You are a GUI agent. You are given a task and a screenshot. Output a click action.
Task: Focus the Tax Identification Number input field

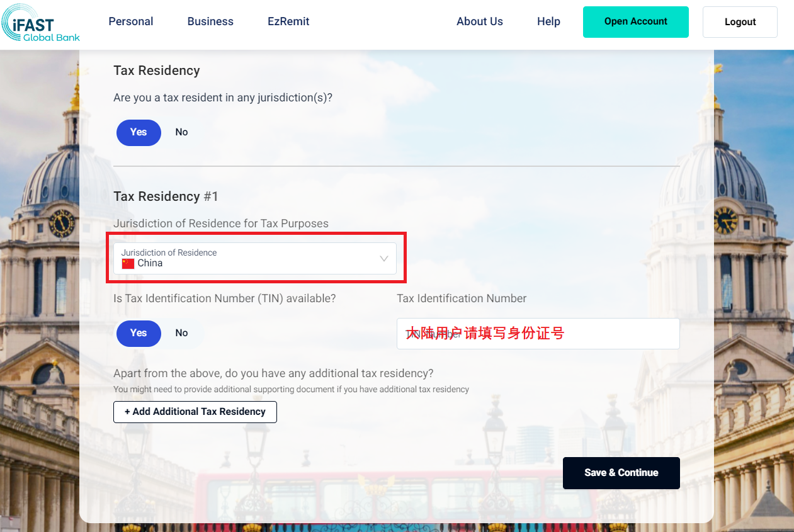tap(538, 334)
